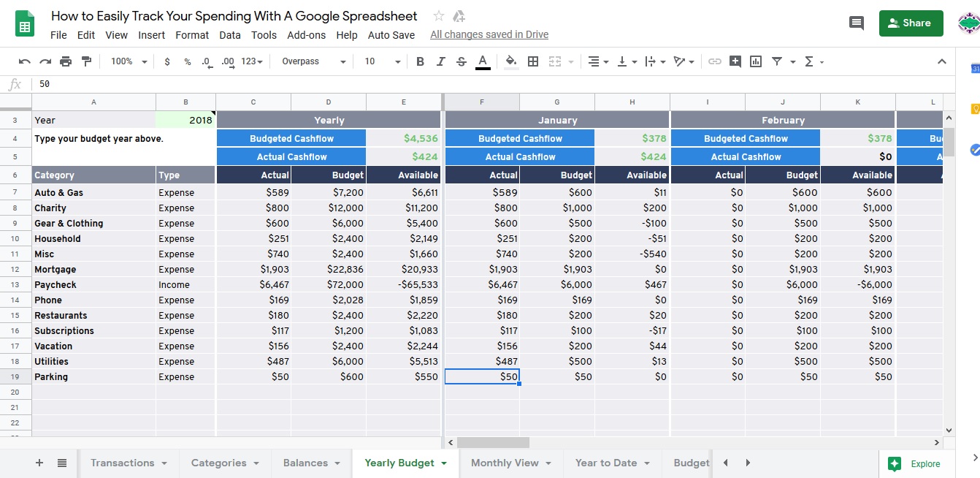Open text wrapping options

[x=655, y=61]
